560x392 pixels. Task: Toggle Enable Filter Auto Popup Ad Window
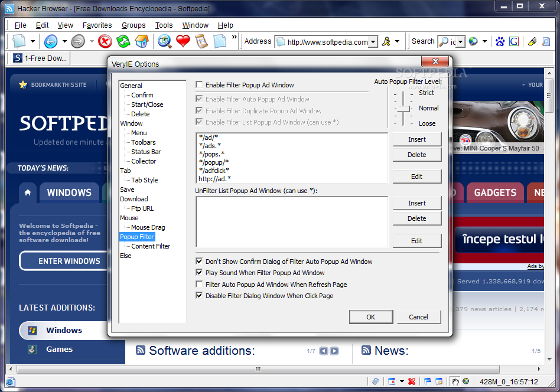199,99
